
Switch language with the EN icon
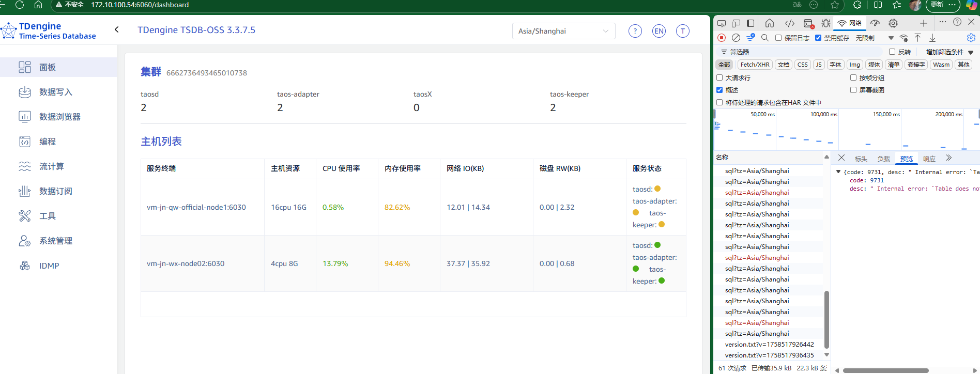point(659,31)
